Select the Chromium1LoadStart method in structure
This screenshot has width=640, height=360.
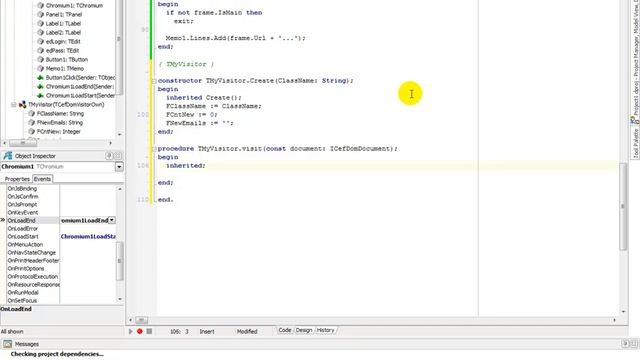[x=80, y=96]
